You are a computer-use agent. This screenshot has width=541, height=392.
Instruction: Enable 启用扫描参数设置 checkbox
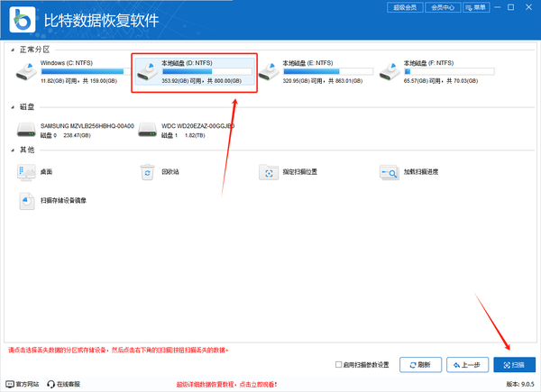[338, 364]
